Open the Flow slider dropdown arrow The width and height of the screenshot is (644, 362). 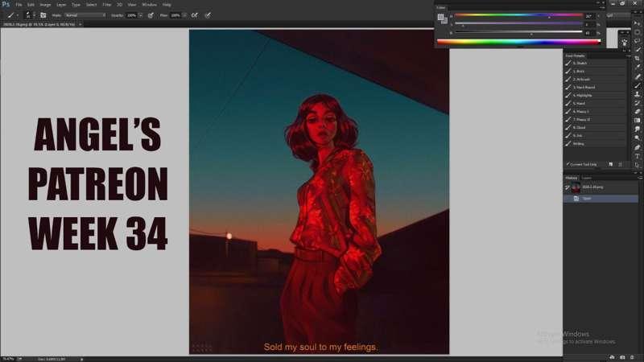pyautogui.click(x=184, y=15)
